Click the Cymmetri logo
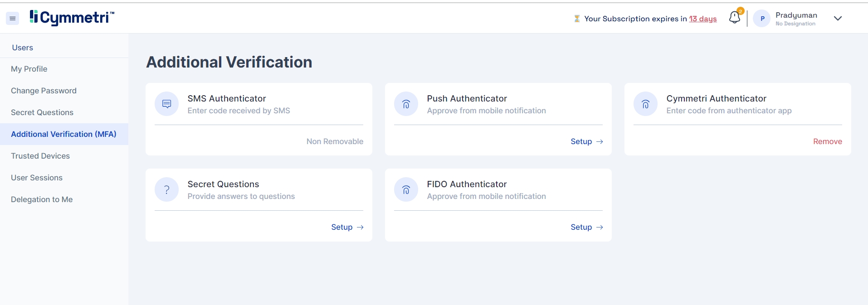 pyautogui.click(x=72, y=18)
